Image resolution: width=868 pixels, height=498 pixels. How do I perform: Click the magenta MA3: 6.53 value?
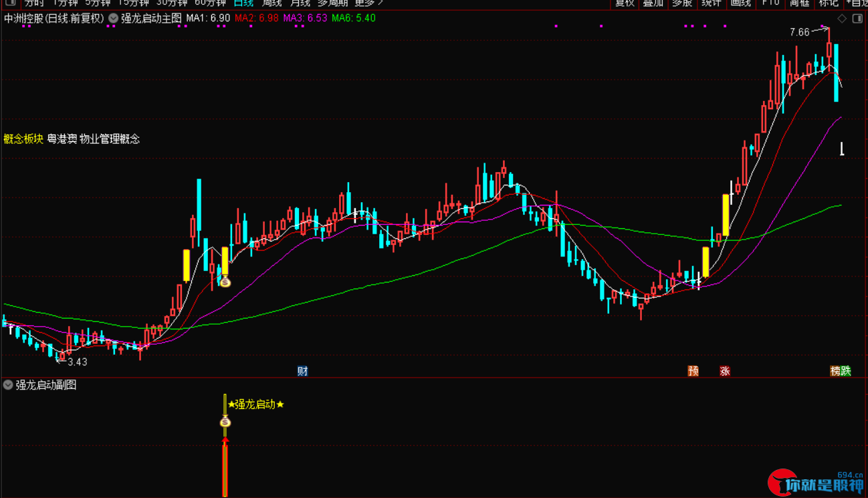(305, 18)
